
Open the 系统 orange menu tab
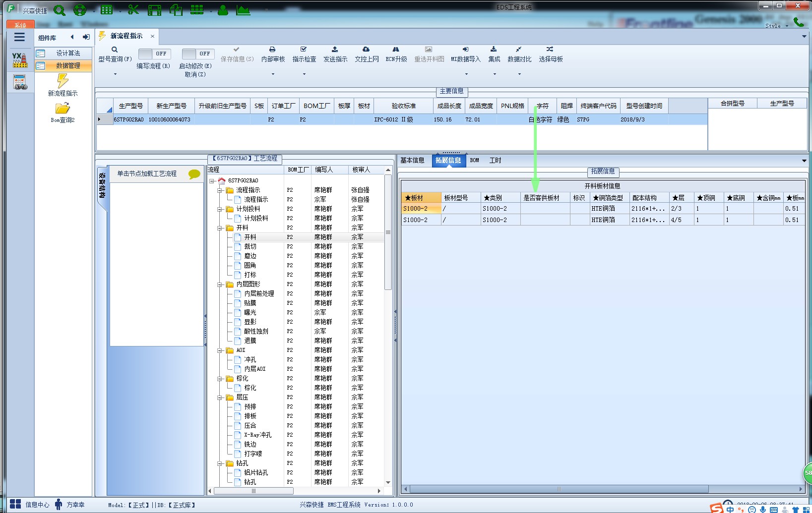pos(20,25)
